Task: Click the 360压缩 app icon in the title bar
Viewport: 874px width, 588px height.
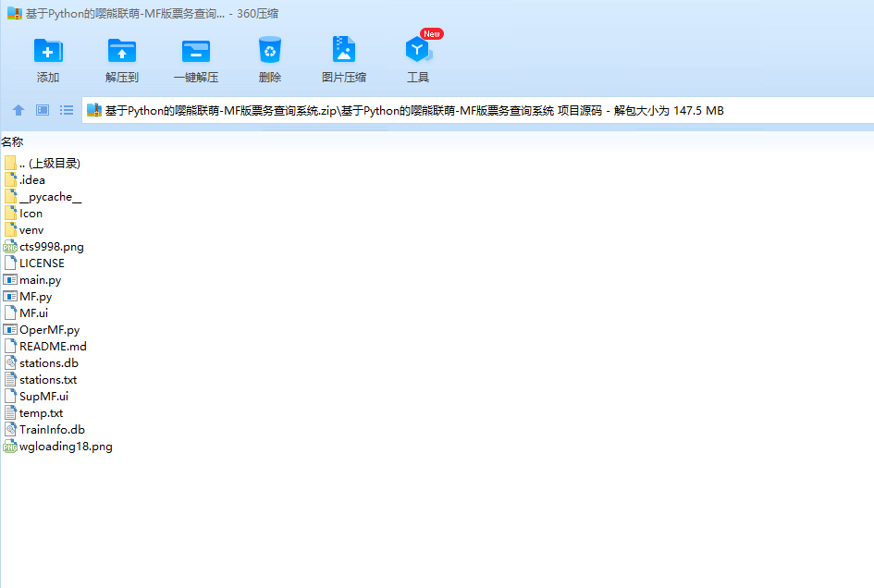Action: [x=15, y=13]
